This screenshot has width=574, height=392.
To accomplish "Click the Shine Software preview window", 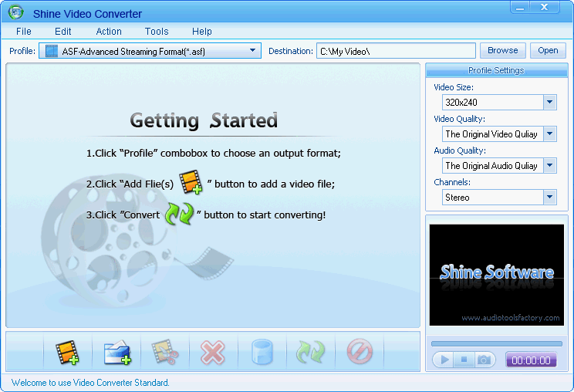I will (497, 275).
